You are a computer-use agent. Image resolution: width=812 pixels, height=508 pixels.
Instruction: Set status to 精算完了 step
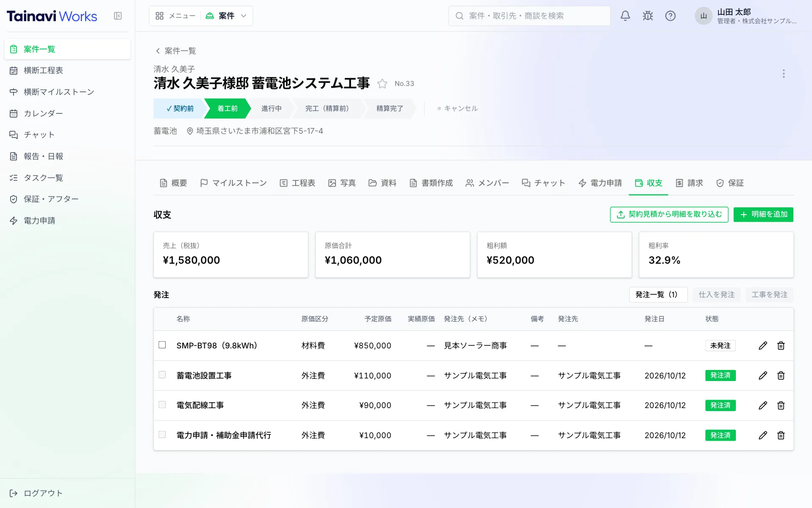coord(390,108)
